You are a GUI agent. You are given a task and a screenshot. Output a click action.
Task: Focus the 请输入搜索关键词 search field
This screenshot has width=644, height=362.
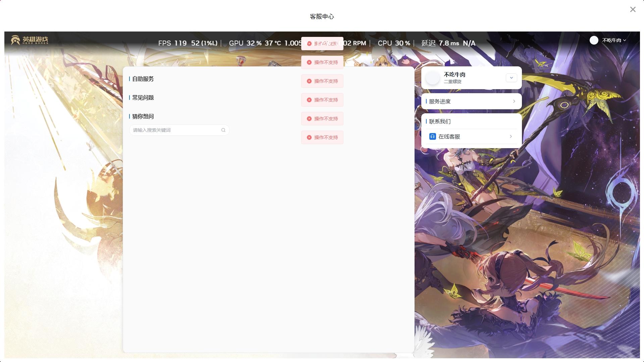point(174,130)
